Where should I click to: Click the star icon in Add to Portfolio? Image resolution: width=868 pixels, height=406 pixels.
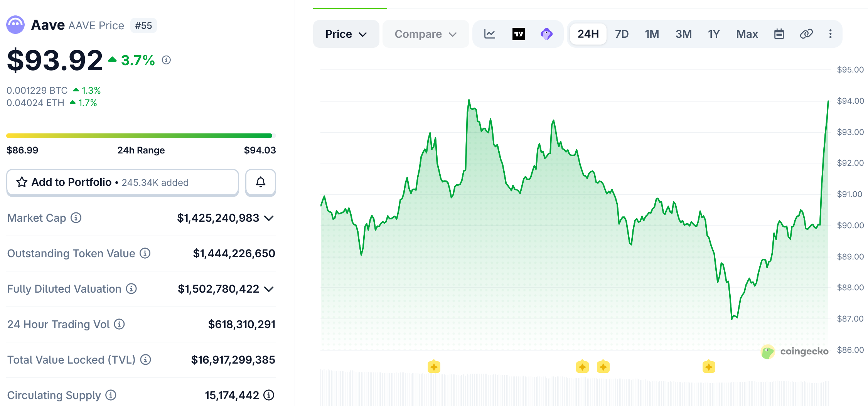(x=22, y=182)
